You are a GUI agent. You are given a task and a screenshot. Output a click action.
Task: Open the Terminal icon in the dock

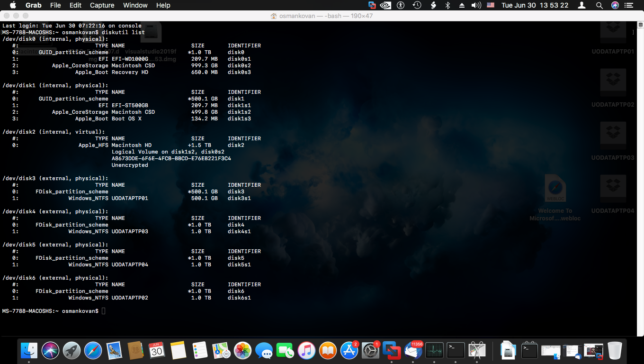[456, 351]
